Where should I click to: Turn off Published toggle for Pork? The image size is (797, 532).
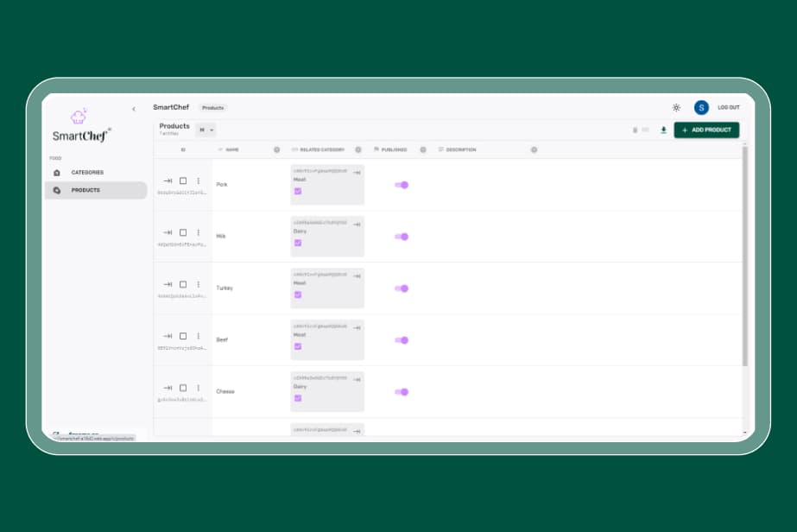click(402, 185)
